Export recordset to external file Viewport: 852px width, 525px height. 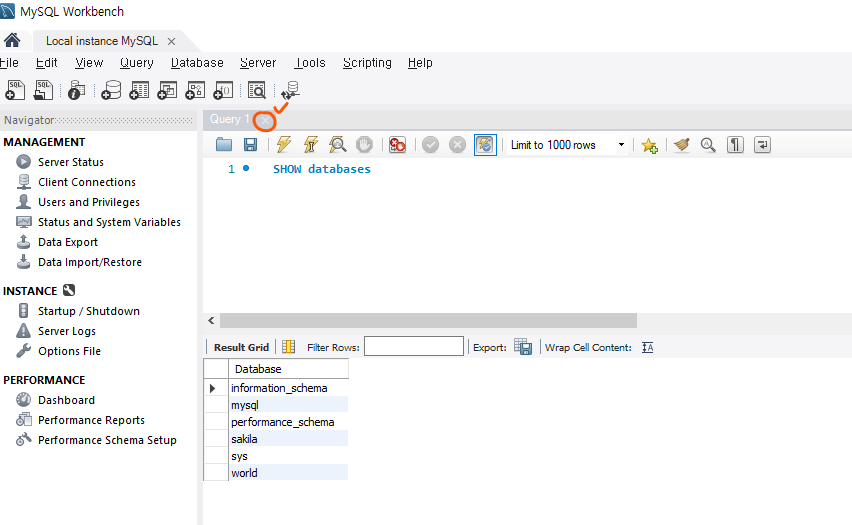click(523, 347)
